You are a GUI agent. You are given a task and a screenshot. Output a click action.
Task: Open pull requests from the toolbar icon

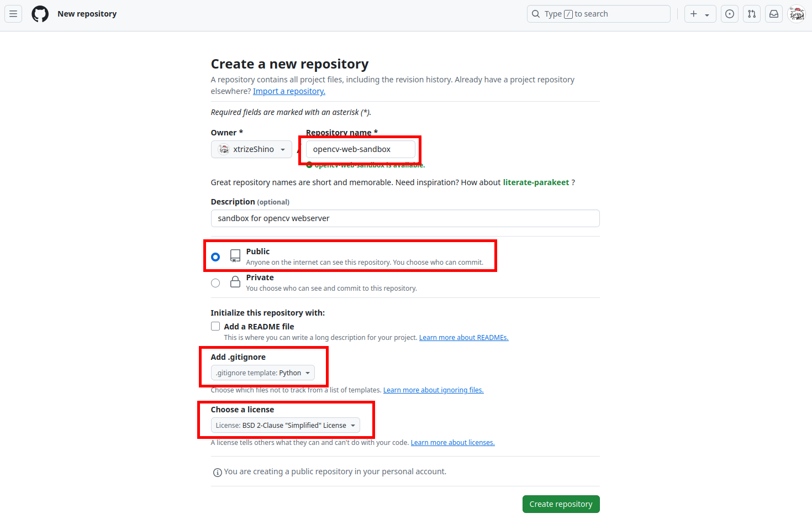751,13
